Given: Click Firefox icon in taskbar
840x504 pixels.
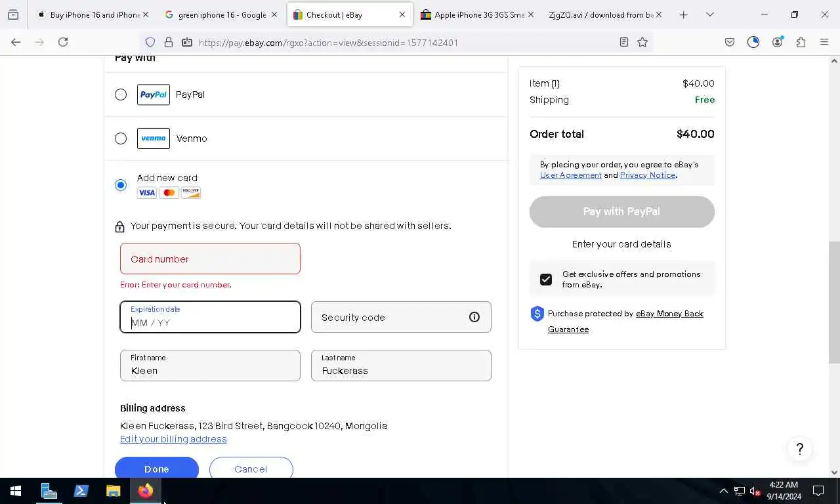Looking at the screenshot, I should pos(146,491).
